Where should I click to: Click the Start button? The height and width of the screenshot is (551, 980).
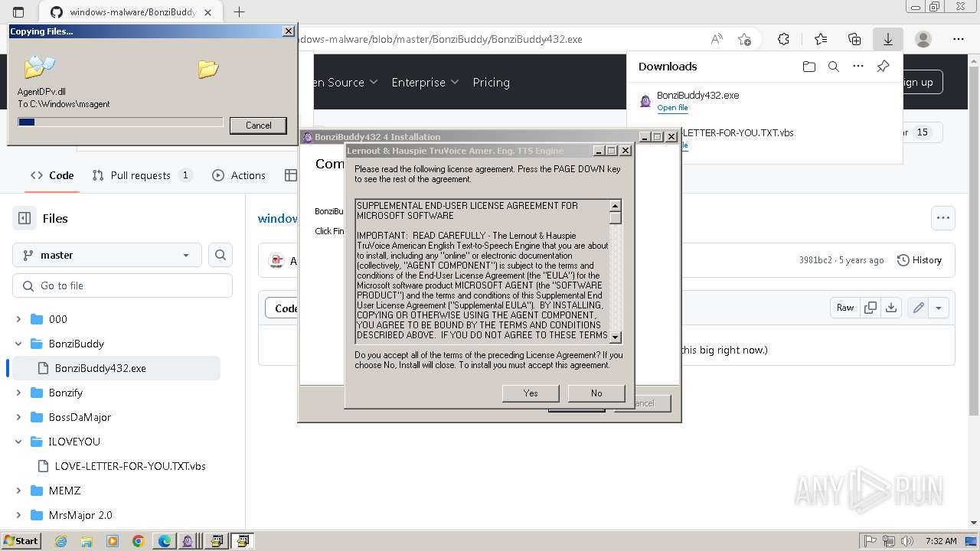tap(21, 540)
